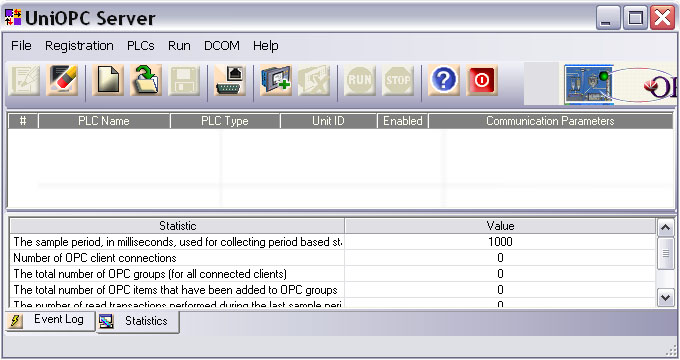Open the PLCs menu
Image resolution: width=680 pixels, height=360 pixels.
[x=141, y=46]
